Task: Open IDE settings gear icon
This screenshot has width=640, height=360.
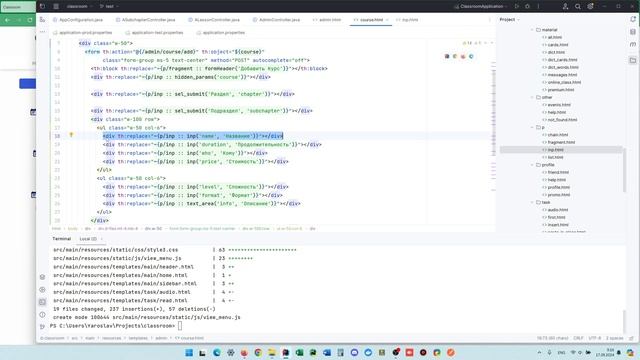Action: [x=590, y=7]
